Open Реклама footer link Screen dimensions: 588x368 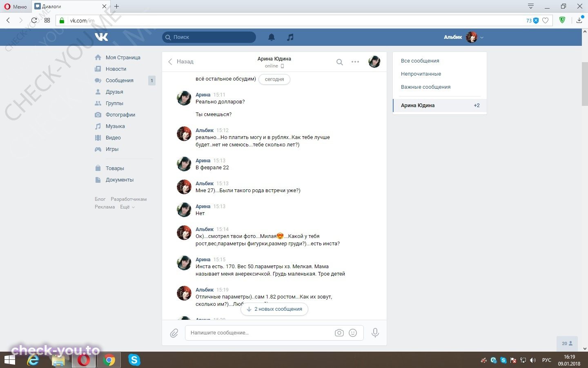tap(105, 207)
